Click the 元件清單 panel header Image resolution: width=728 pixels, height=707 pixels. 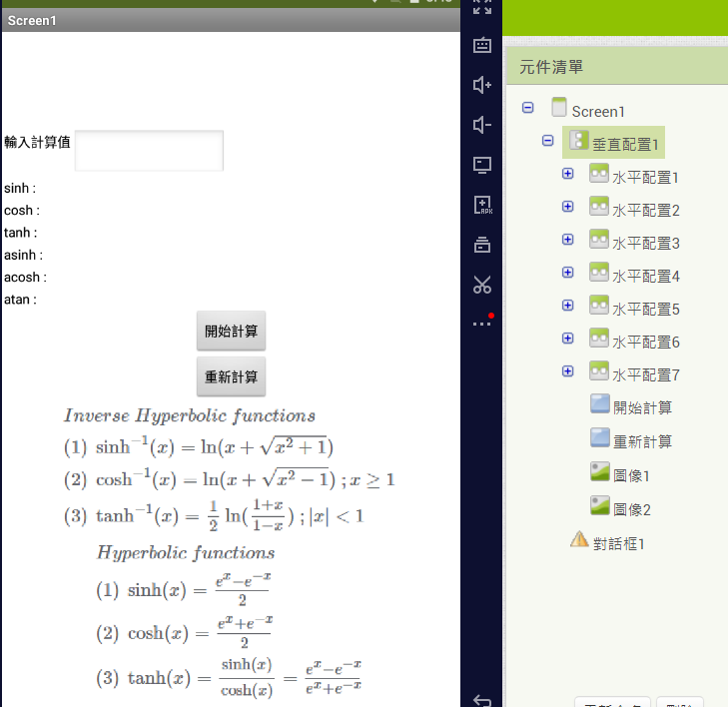click(551, 67)
